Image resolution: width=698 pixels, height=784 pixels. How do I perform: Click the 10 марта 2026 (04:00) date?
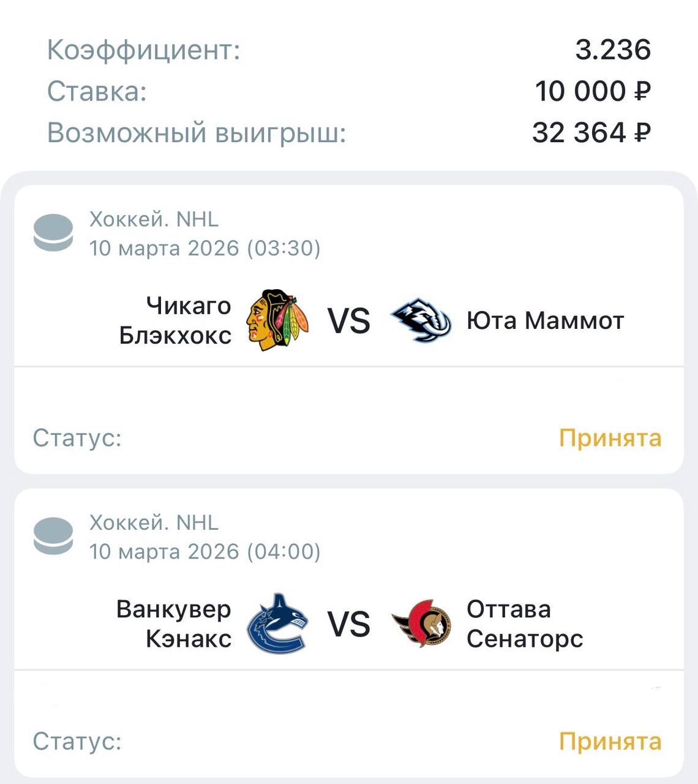click(205, 551)
